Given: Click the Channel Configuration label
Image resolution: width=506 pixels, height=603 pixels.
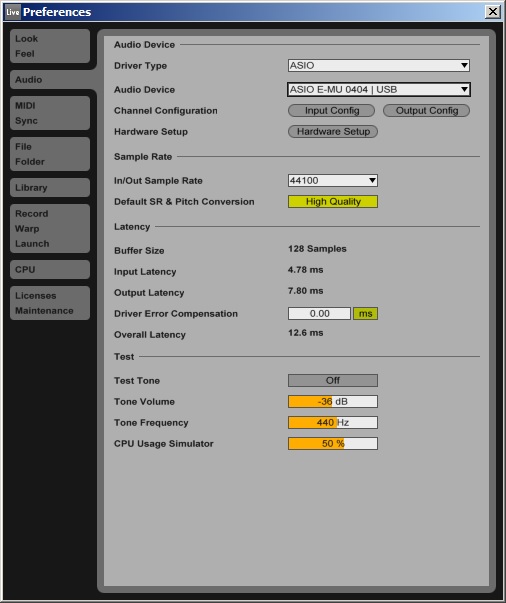Looking at the screenshot, I should point(166,111).
